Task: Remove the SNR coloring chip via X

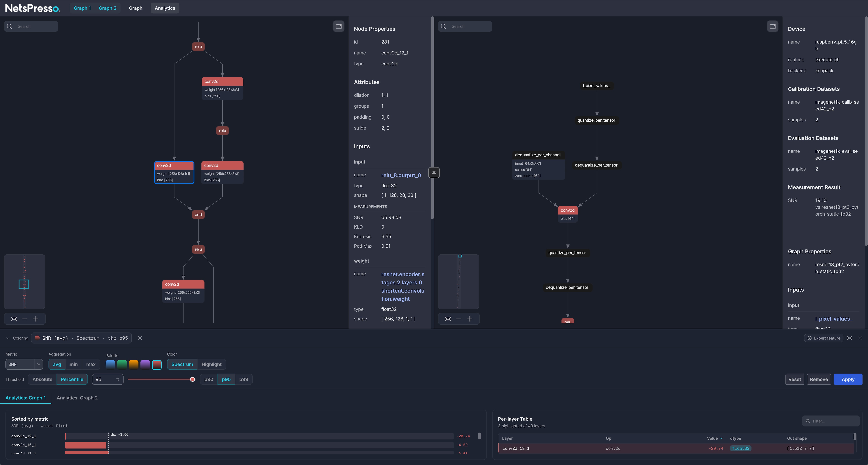Action: pyautogui.click(x=140, y=338)
